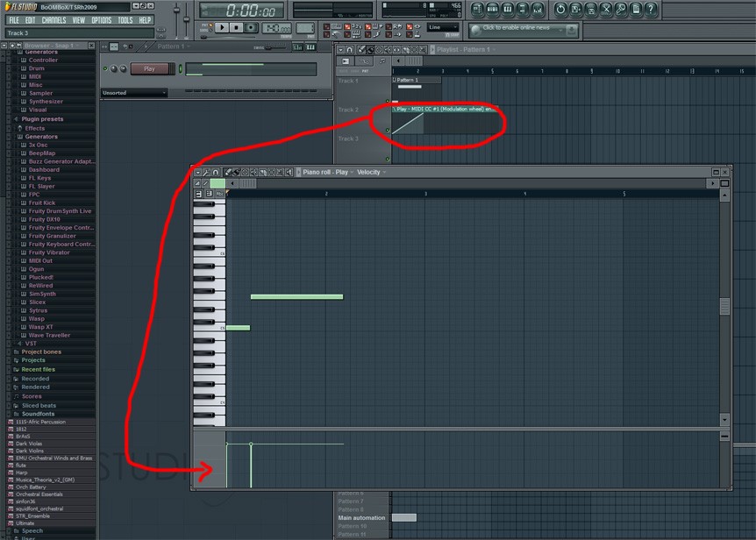The image size is (756, 540).
Task: Click the Piano roll snap magnet icon
Action: [216, 172]
